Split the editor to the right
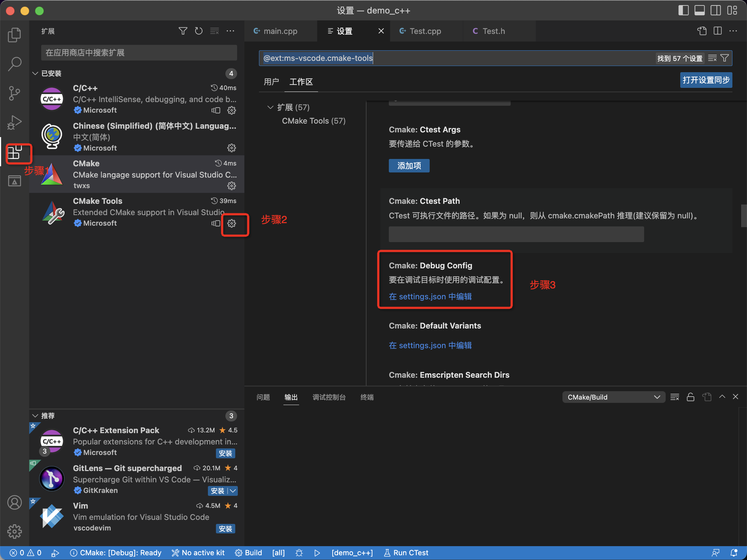The width and height of the screenshot is (747, 560). pos(717,31)
